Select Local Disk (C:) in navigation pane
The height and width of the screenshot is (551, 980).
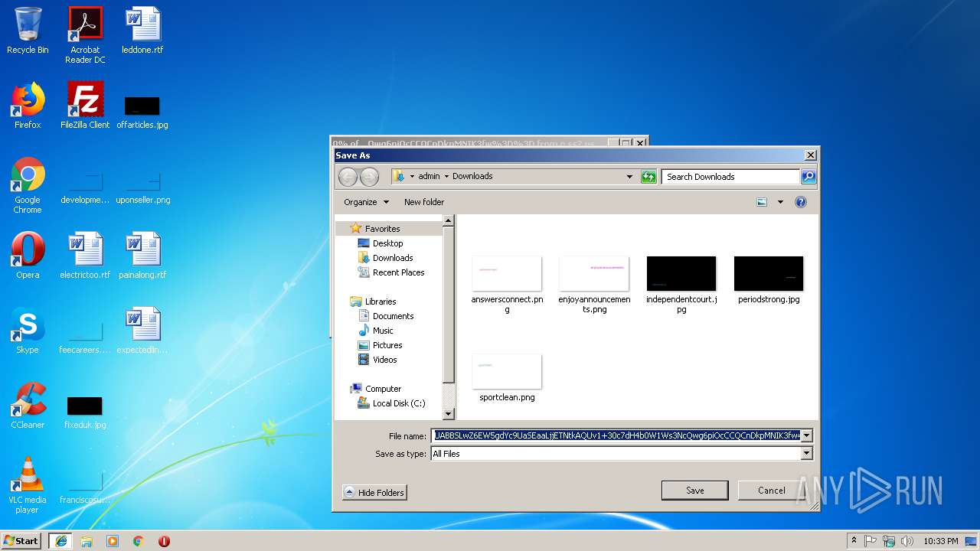398,403
